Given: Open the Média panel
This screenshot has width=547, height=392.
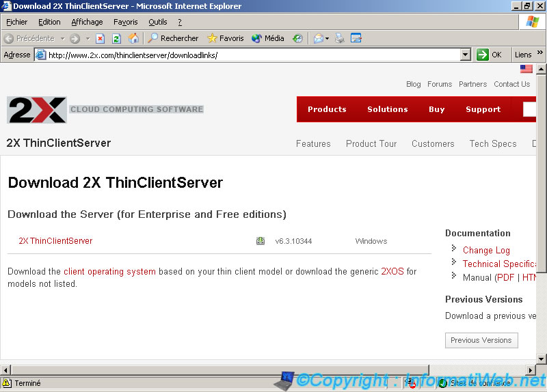Looking at the screenshot, I should [267, 38].
